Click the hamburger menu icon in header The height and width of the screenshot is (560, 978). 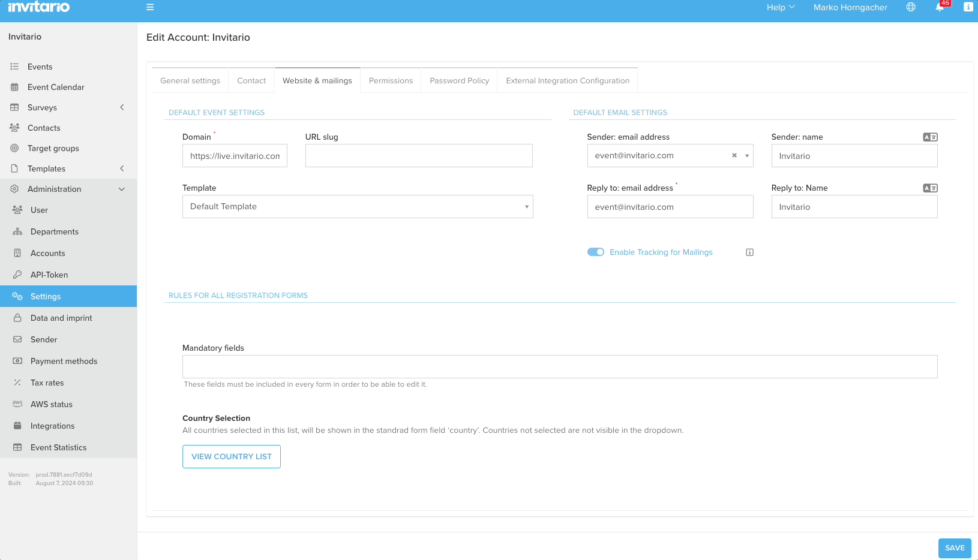click(x=150, y=7)
